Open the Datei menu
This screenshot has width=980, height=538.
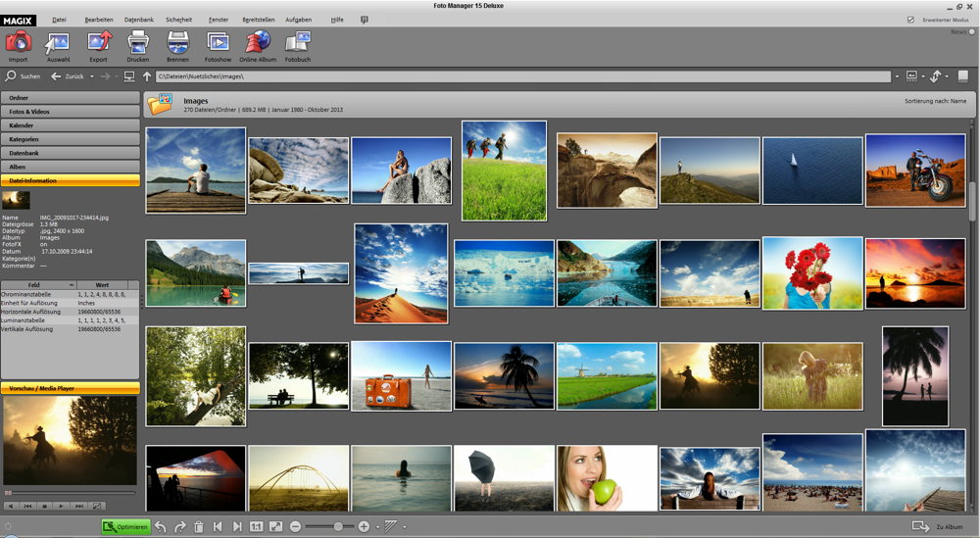tap(60, 20)
